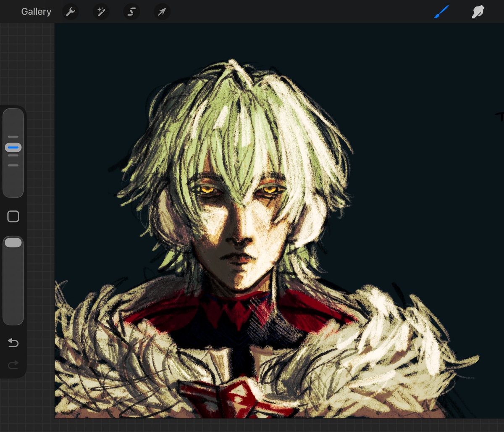The width and height of the screenshot is (504, 432).
Task: Return to the Gallery
Action: click(x=36, y=12)
